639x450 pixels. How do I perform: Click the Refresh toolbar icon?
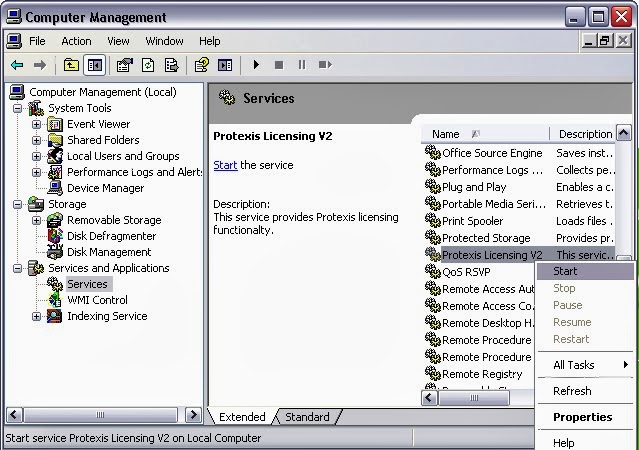pyautogui.click(x=148, y=65)
